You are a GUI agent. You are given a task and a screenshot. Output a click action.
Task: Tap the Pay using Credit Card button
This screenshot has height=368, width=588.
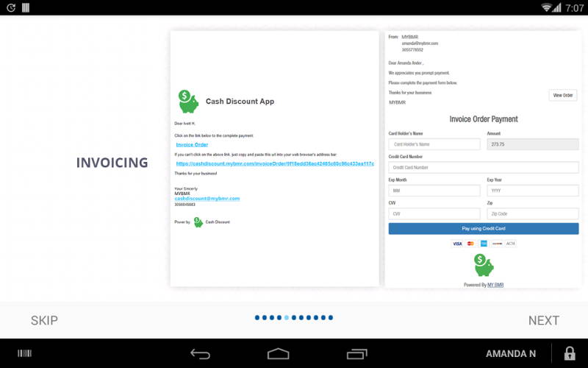pyautogui.click(x=484, y=229)
